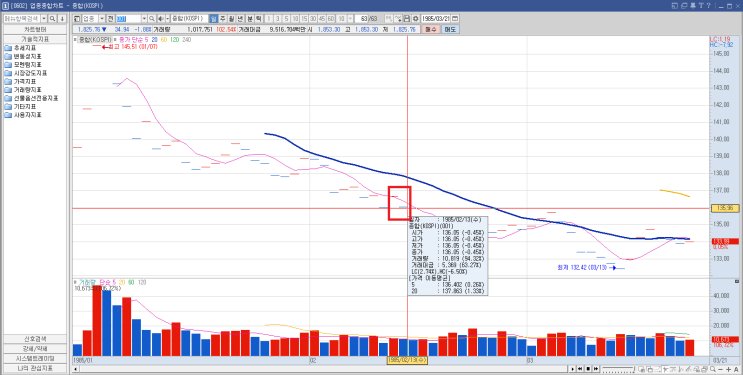Click the duplicate window icon in title bar
The height and width of the screenshot is (375, 743).
[684, 6]
